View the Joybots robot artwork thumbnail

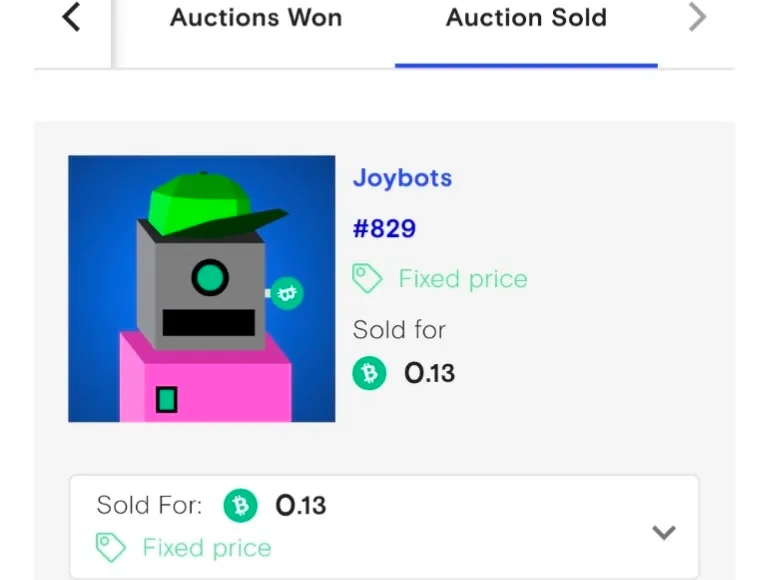(x=202, y=289)
